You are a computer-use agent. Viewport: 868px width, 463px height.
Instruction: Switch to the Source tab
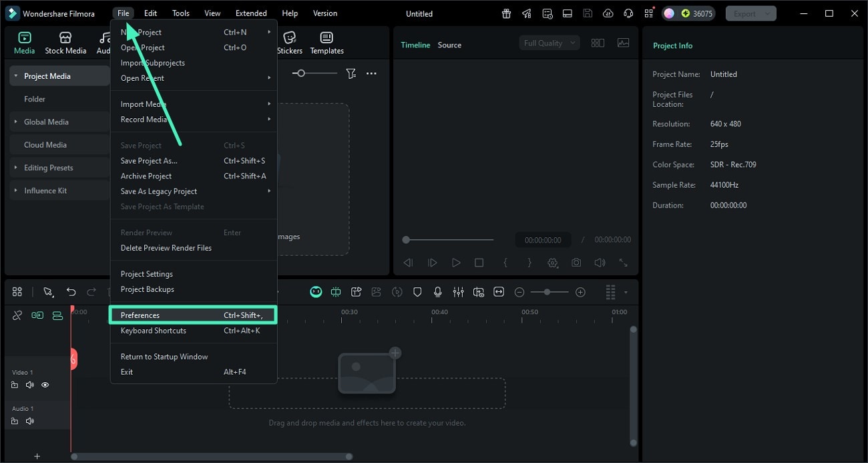click(449, 45)
